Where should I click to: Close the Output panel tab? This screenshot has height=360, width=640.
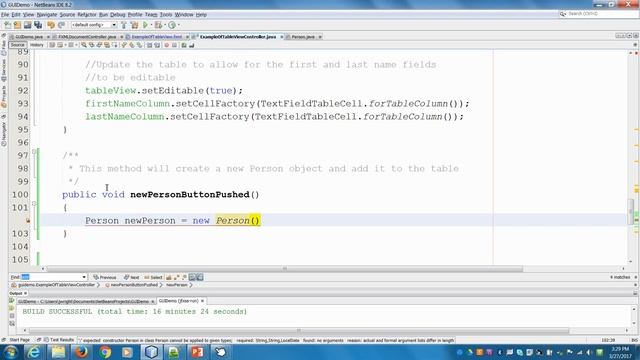tap(26, 293)
